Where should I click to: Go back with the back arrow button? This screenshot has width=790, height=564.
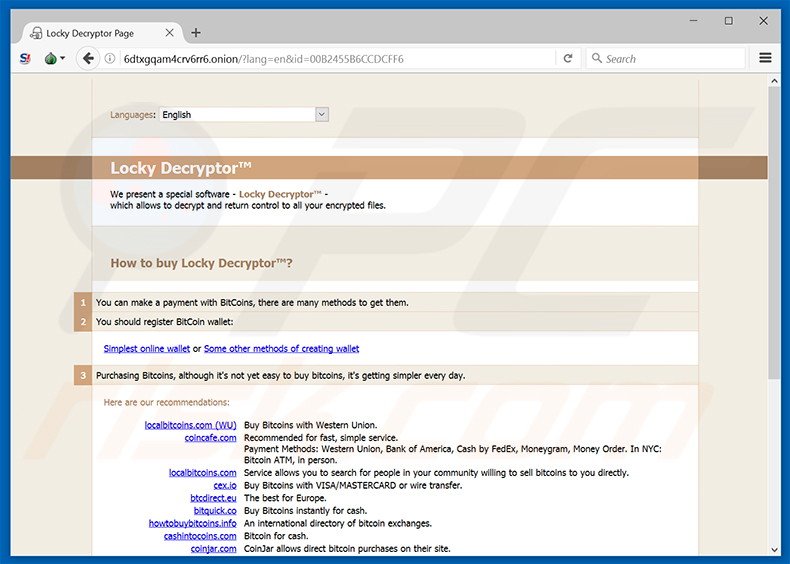click(x=88, y=58)
